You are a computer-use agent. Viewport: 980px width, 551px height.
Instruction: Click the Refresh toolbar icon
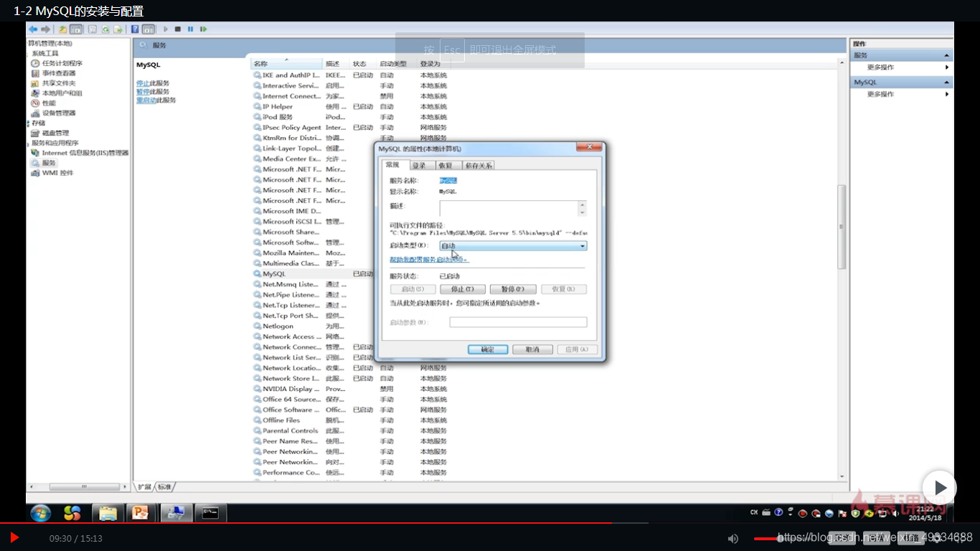pyautogui.click(x=105, y=29)
